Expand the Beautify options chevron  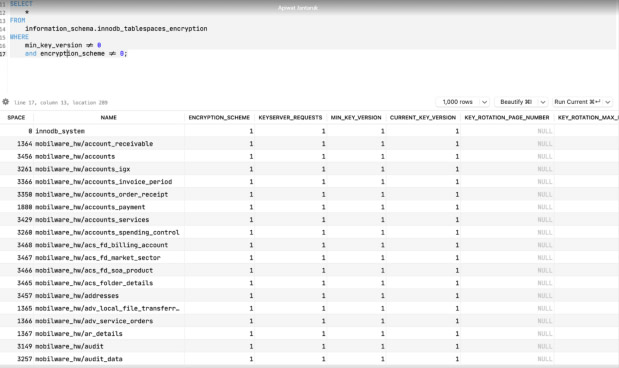543,102
